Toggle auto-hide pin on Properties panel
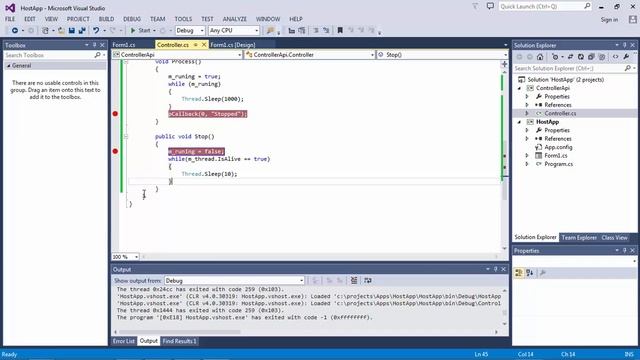The image size is (640, 360). (624, 251)
